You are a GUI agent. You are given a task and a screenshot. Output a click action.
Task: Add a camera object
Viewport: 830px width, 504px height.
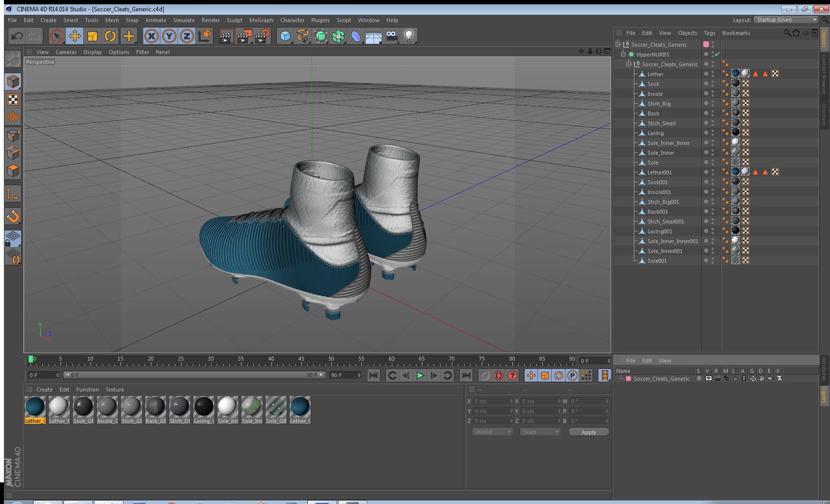[x=391, y=36]
